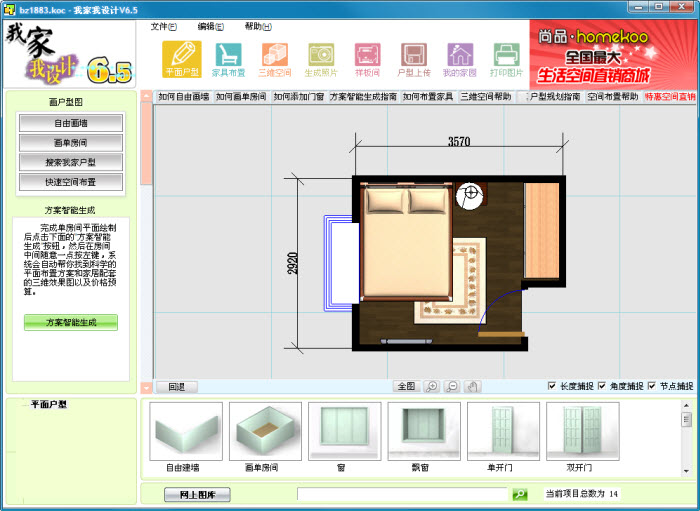
Task: Toggle the 角度捕捉 angle snap checkbox
Action: point(603,386)
